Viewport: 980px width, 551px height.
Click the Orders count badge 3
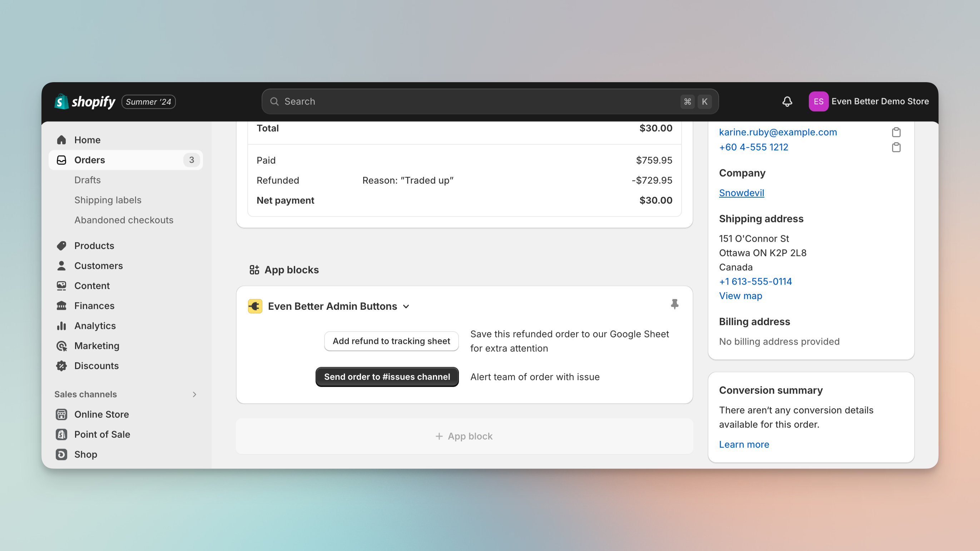[191, 160]
